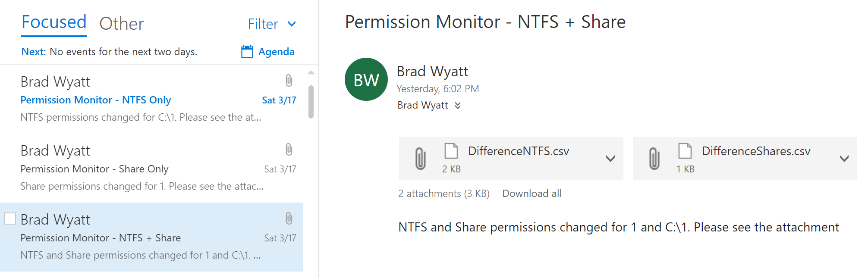The width and height of the screenshot is (868, 278).
Task: Open the Filter dropdown
Action: click(272, 24)
